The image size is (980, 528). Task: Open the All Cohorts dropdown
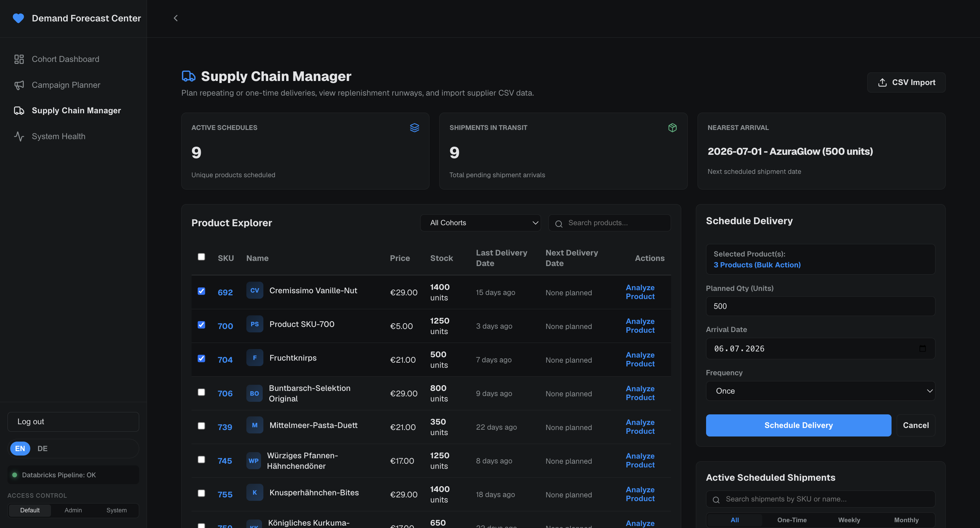tap(480, 222)
